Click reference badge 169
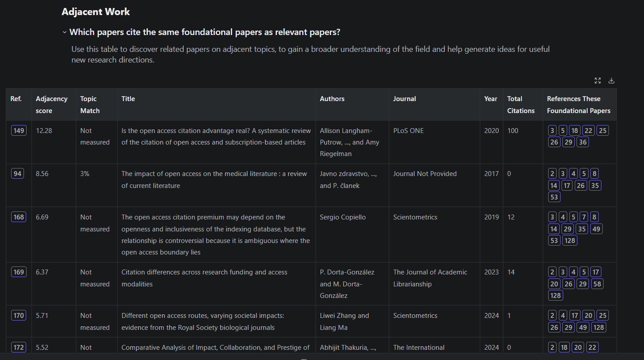 19,272
